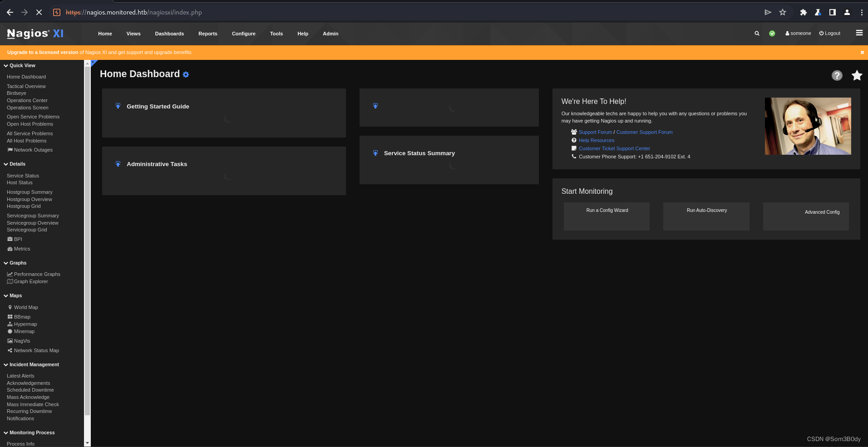Click pin icon on Getting Started Guide dashlet
The width and height of the screenshot is (868, 447).
tap(118, 106)
